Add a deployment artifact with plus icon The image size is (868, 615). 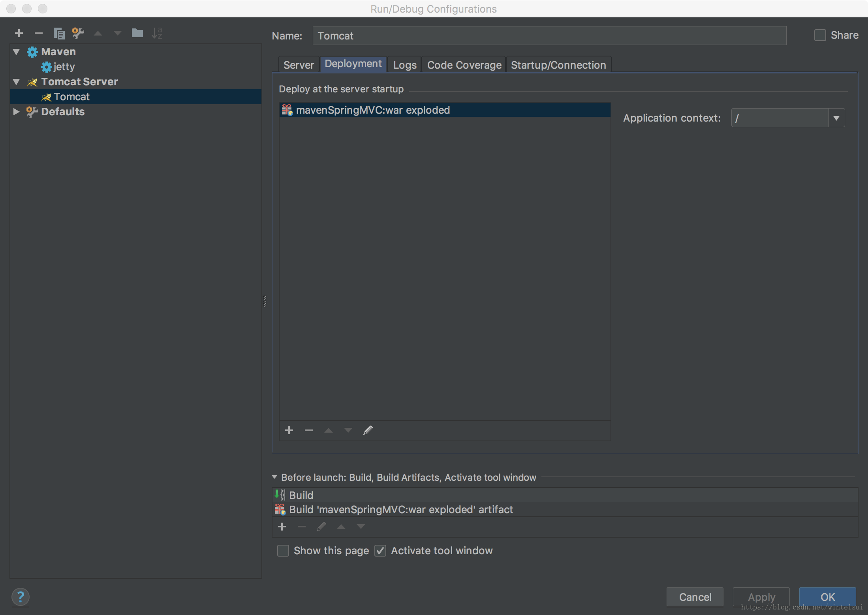(x=289, y=430)
